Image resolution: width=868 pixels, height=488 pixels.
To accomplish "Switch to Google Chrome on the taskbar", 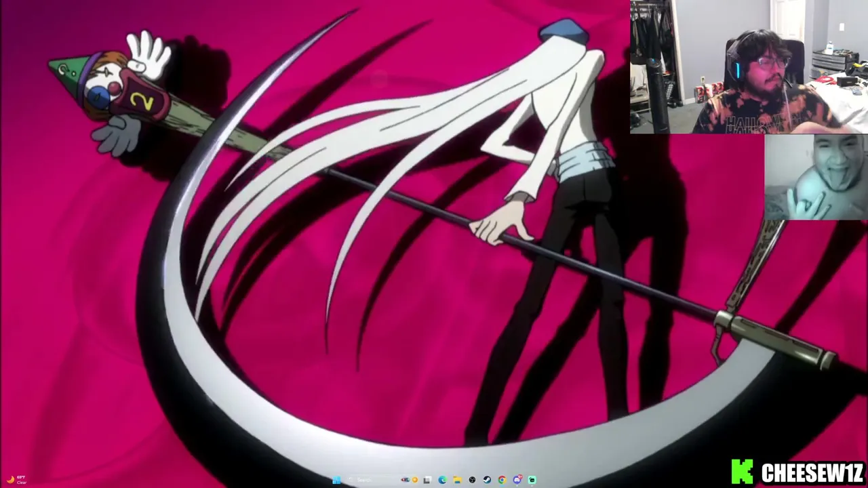I will 502,480.
